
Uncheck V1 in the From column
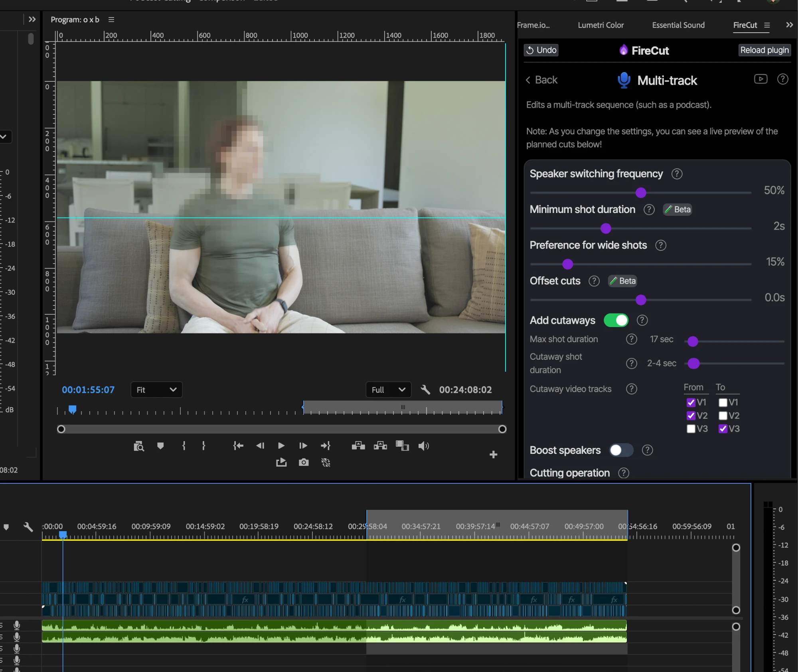click(x=691, y=402)
